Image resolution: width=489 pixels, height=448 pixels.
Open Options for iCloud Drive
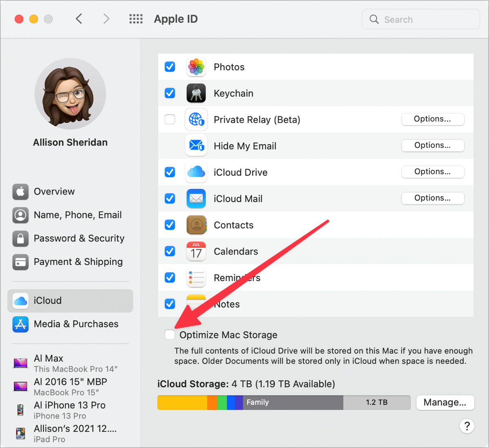click(433, 172)
